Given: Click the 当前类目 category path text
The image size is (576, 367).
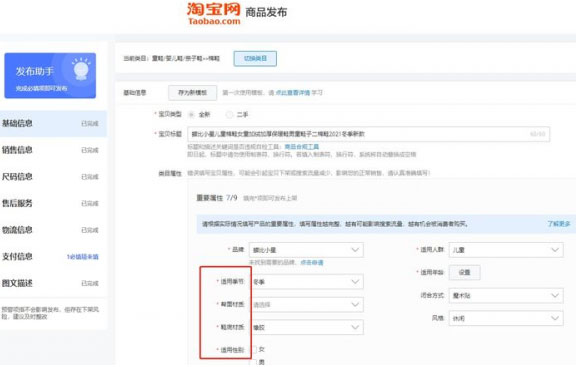Looking at the screenshot, I should [x=172, y=58].
